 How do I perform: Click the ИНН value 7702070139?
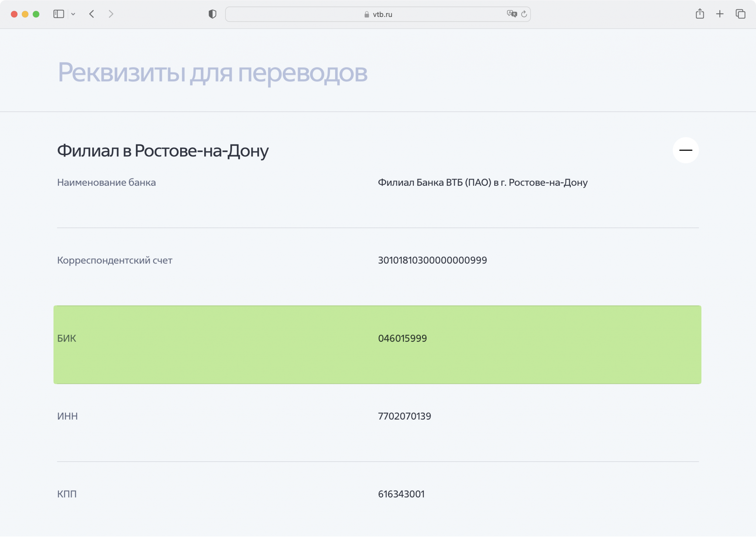[x=404, y=416]
